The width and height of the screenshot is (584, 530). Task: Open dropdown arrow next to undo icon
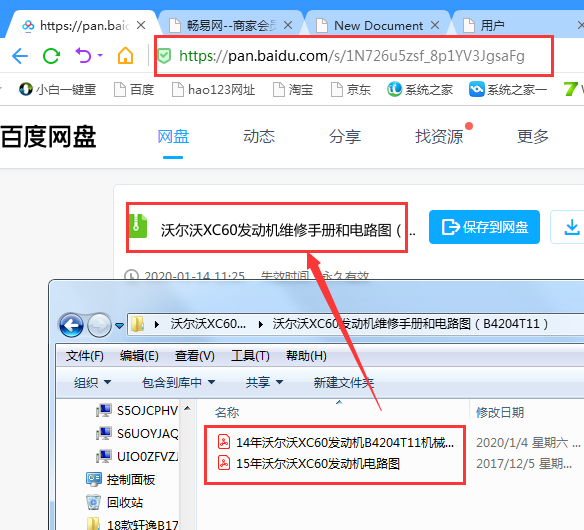[x=100, y=55]
